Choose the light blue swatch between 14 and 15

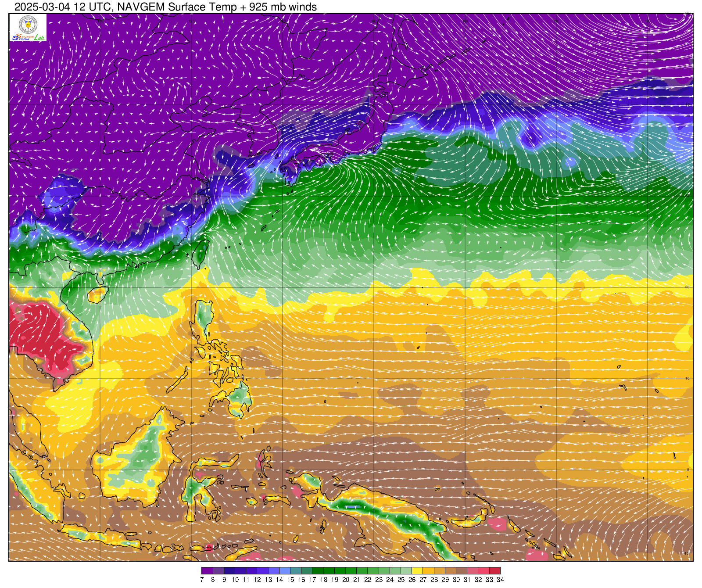tap(284, 570)
